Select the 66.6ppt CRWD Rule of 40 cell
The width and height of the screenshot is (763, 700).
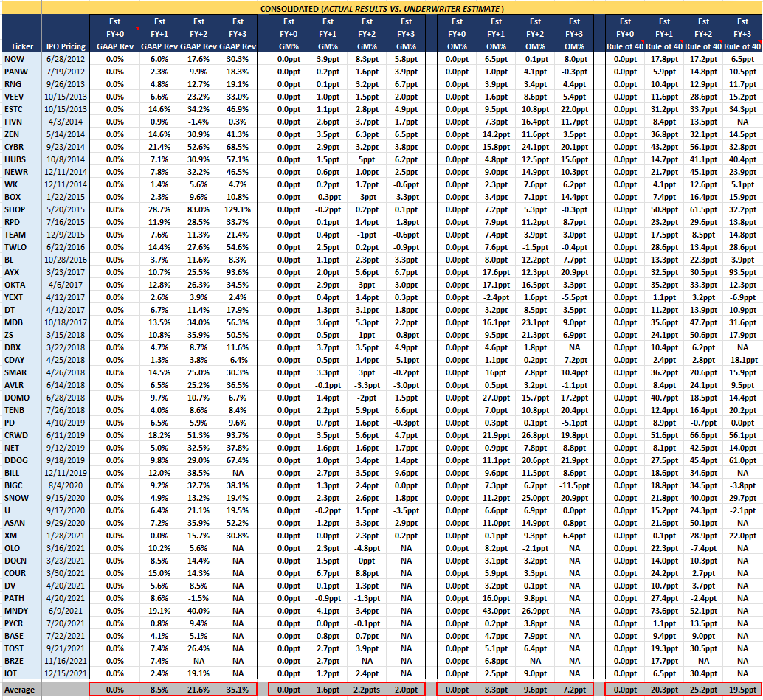click(x=704, y=435)
